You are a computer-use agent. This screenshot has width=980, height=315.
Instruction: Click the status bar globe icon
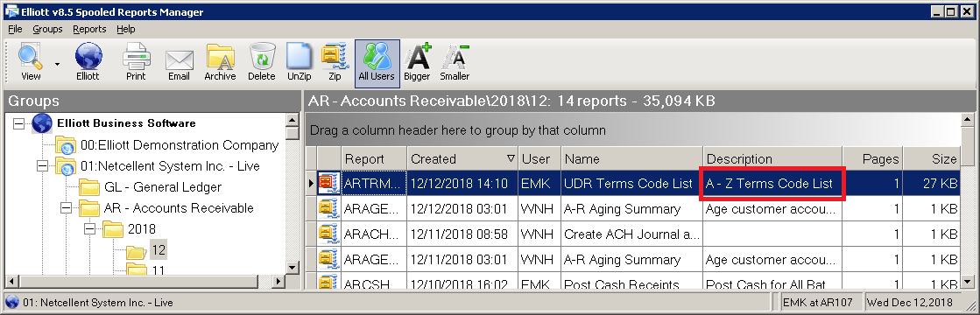pyautogui.click(x=12, y=303)
